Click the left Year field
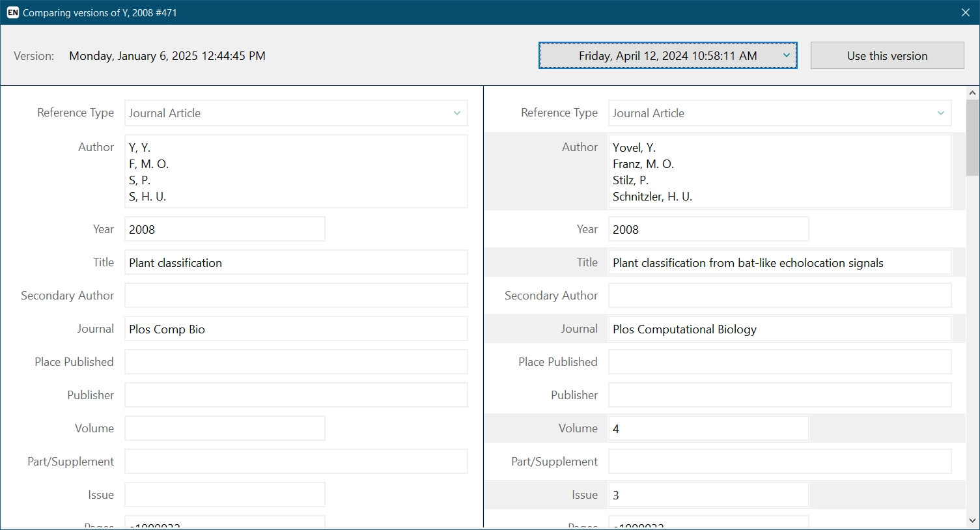Screen dimensions: 980x530 coord(225,229)
